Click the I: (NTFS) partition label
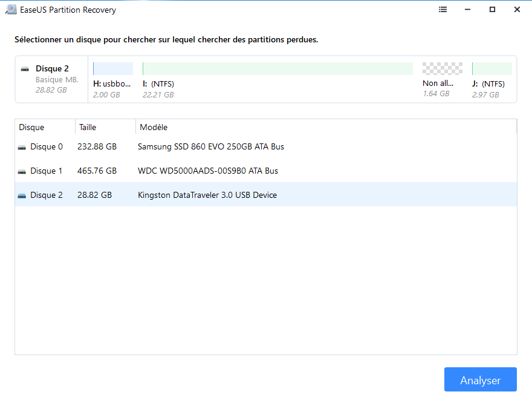The height and width of the screenshot is (406, 532). tap(158, 84)
